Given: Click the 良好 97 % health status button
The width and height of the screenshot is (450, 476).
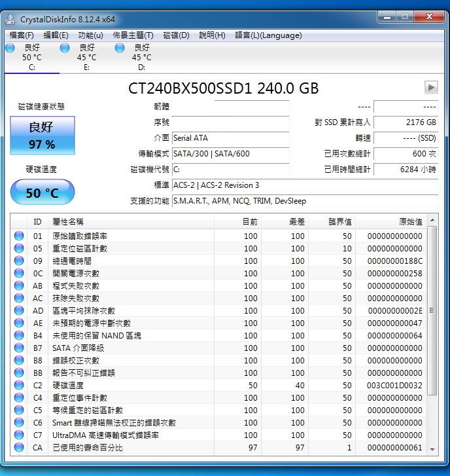Looking at the screenshot, I should (43, 136).
